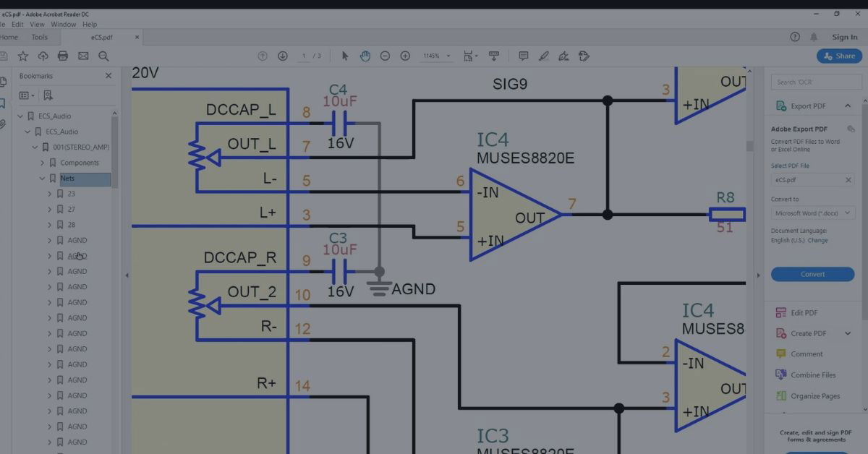The height and width of the screenshot is (454, 868).
Task: Add a sticky note comment icon
Action: click(524, 56)
